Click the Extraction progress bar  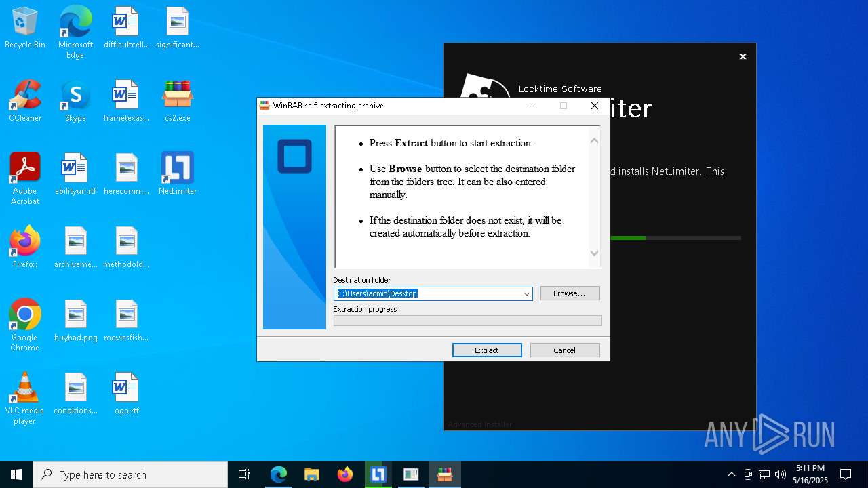coord(467,321)
